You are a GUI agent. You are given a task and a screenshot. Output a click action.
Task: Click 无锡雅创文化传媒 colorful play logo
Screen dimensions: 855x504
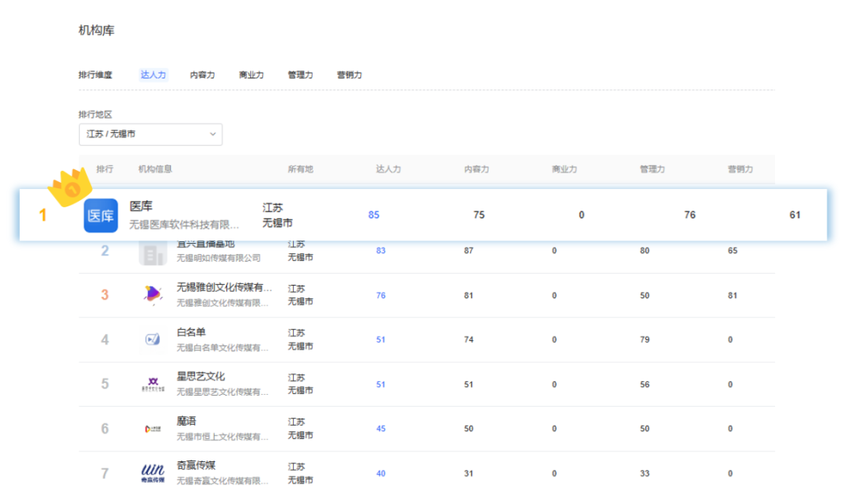click(x=152, y=294)
